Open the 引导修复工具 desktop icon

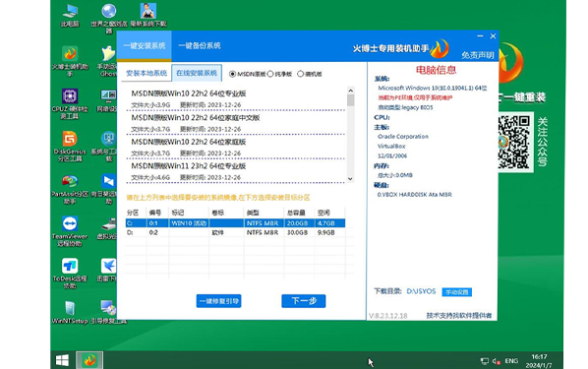[x=109, y=312]
